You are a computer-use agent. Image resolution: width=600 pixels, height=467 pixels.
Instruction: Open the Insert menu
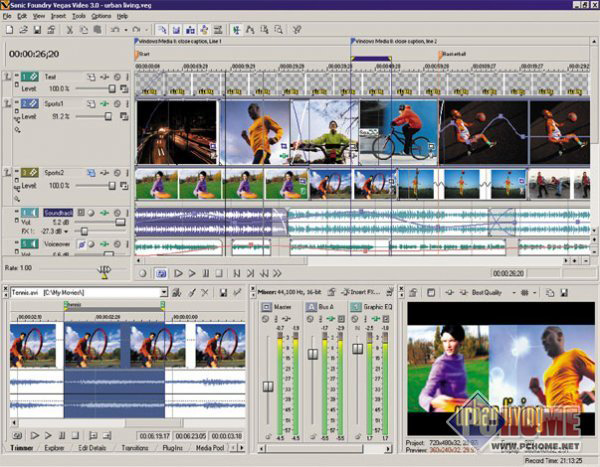58,16
